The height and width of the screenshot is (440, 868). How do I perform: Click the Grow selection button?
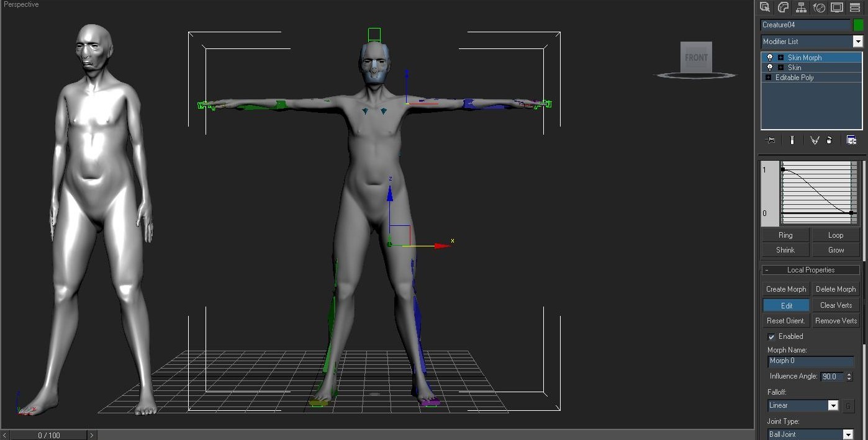click(x=836, y=250)
